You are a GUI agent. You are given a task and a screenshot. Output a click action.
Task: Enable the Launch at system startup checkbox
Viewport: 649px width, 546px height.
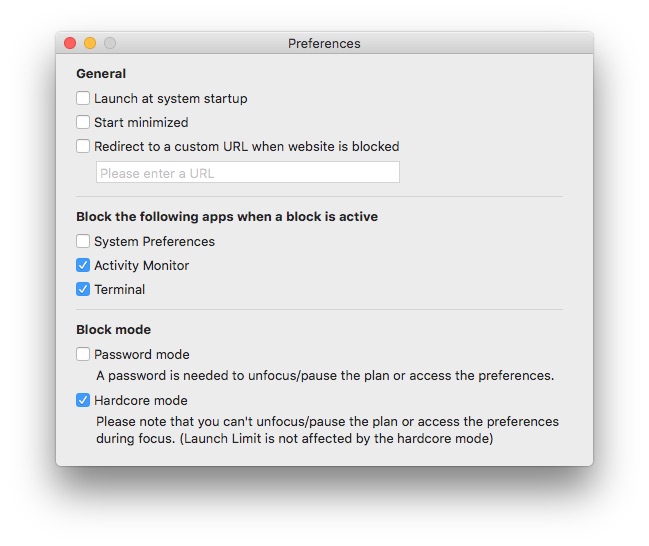(x=83, y=99)
